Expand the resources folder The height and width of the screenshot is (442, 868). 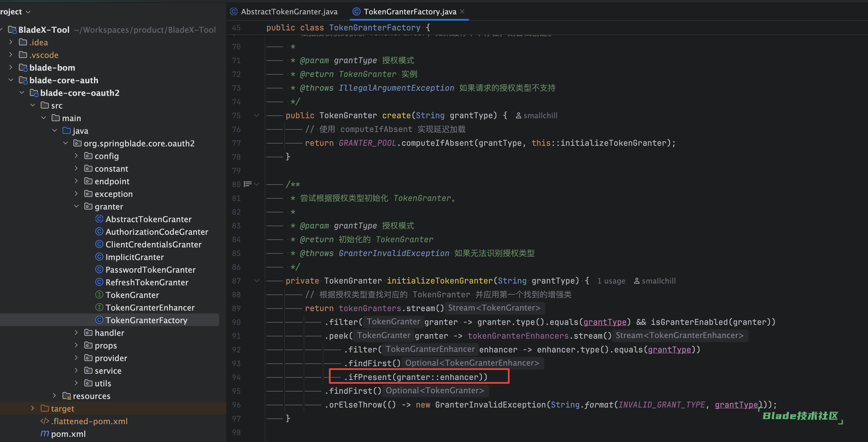[55, 396]
